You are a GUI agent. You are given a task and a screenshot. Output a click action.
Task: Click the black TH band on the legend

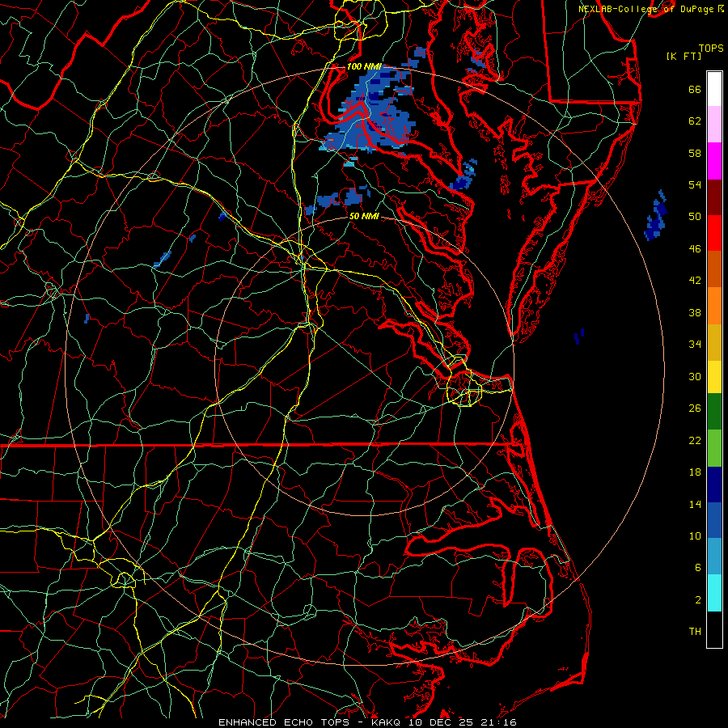pos(714,629)
